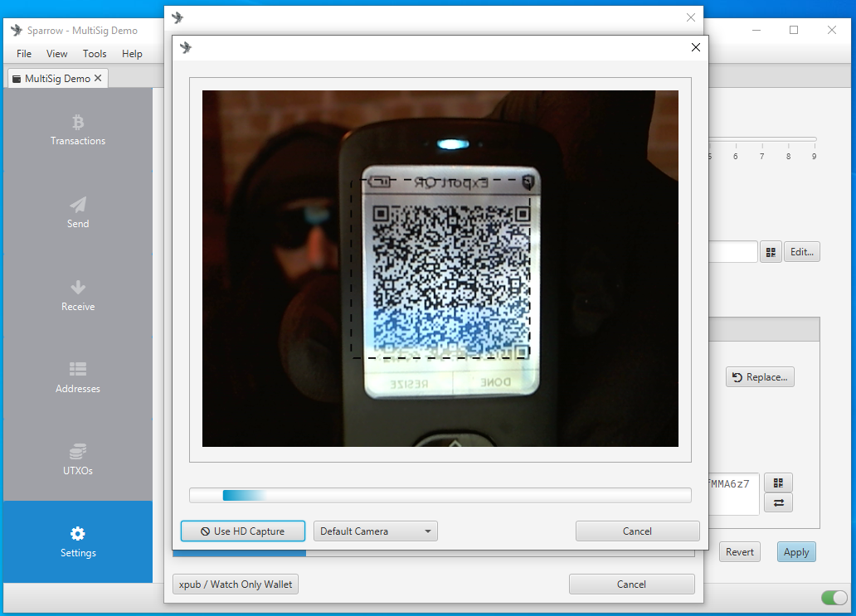Click the scan progress bar under the camera view
The width and height of the screenshot is (856, 616).
tap(440, 496)
